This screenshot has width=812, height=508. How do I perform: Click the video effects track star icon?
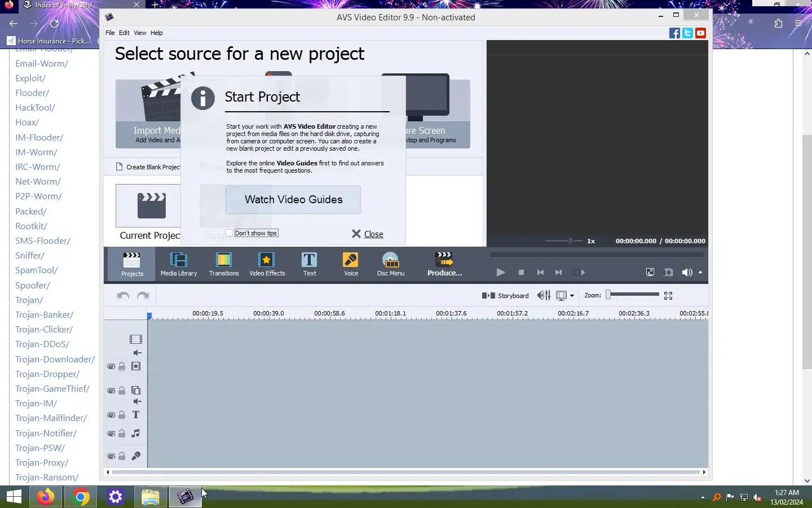[x=136, y=366]
